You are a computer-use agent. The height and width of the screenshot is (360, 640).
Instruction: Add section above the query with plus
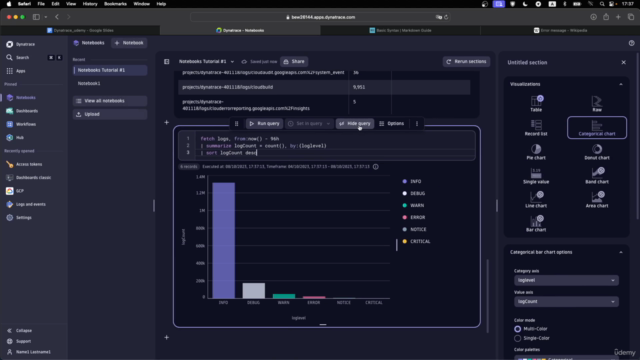coord(167,122)
